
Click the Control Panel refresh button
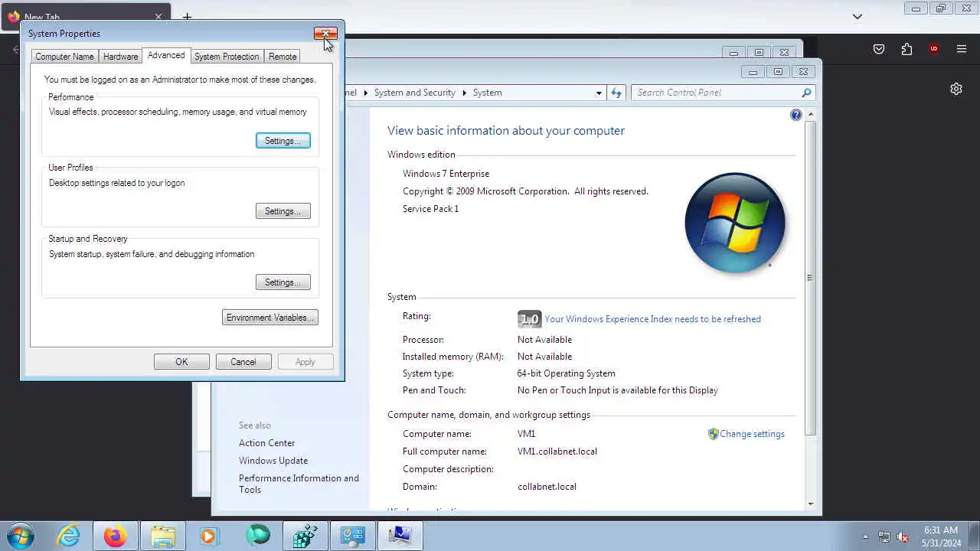(616, 93)
